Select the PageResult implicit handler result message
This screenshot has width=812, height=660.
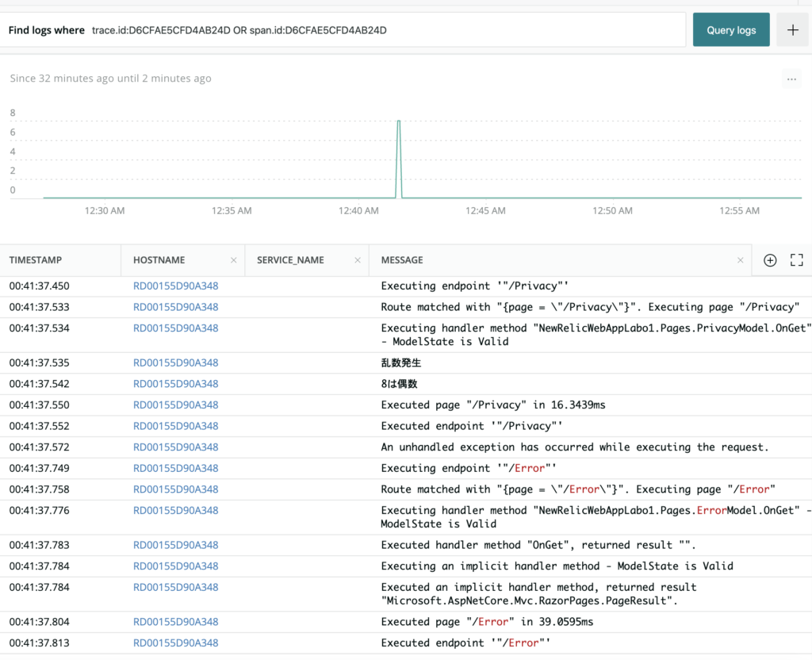tap(538, 593)
